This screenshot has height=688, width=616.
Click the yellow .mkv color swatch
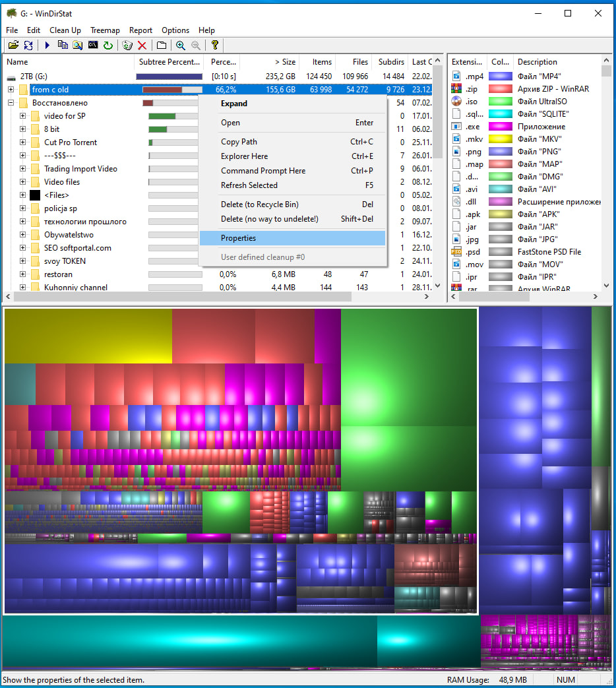501,139
